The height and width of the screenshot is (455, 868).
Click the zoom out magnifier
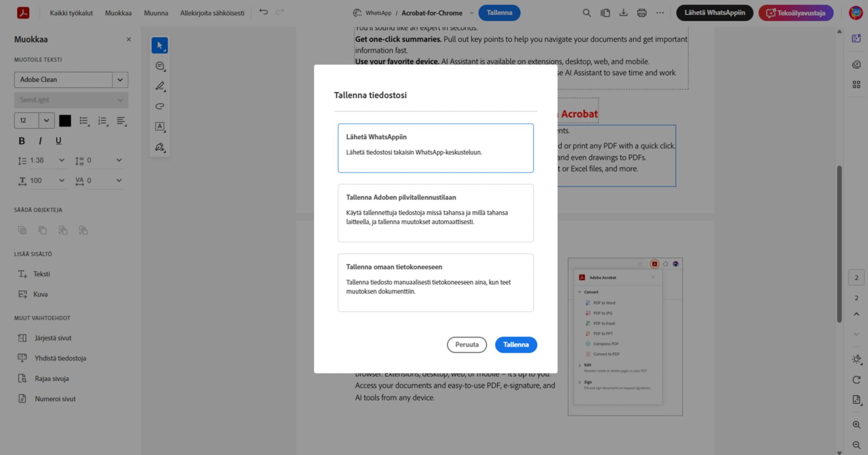point(856,445)
